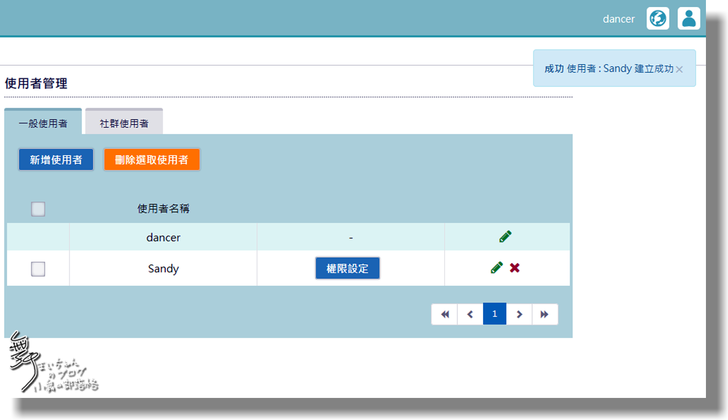728x420 pixels.
Task: Go to the first page of users
Action: pos(444,314)
